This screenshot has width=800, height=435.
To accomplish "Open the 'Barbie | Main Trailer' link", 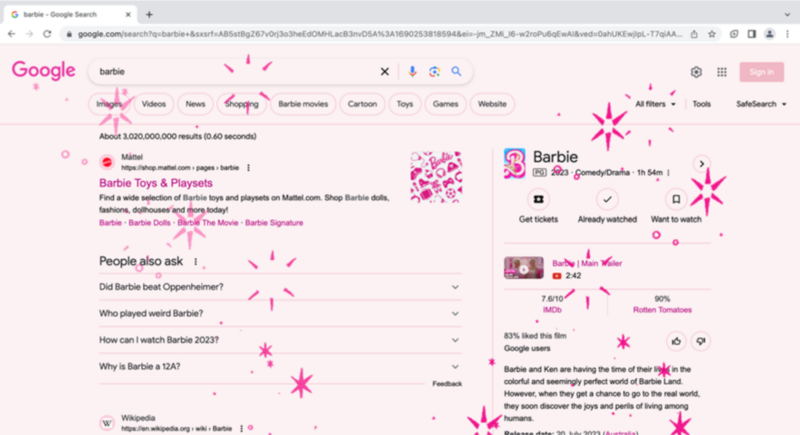I will point(587,264).
